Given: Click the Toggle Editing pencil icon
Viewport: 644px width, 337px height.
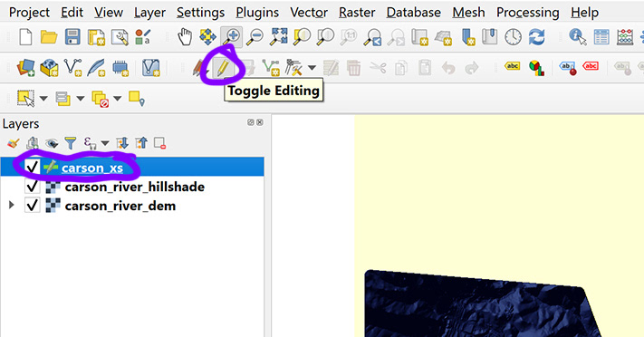Looking at the screenshot, I should (223, 68).
